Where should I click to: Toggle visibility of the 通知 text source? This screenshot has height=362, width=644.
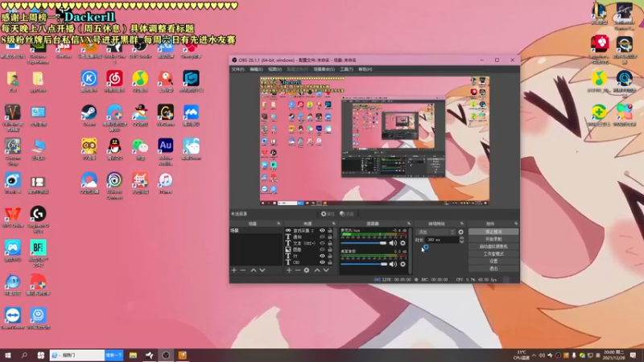coord(323,237)
